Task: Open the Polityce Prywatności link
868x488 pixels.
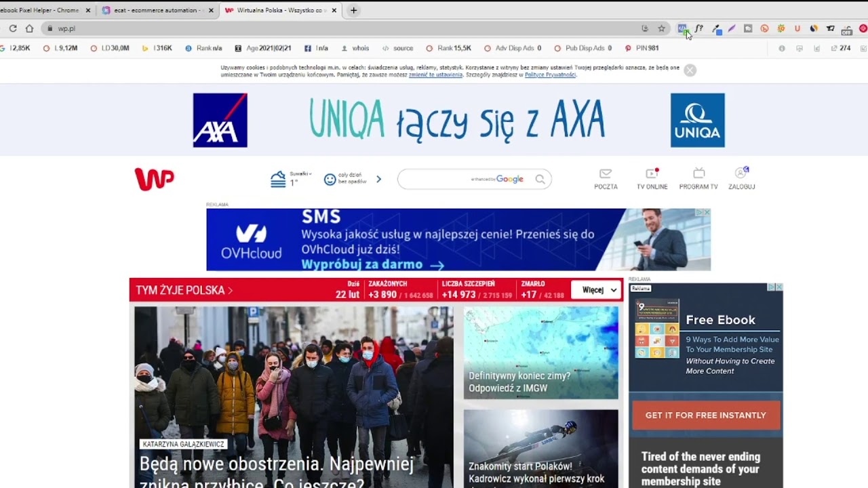Action: (550, 75)
